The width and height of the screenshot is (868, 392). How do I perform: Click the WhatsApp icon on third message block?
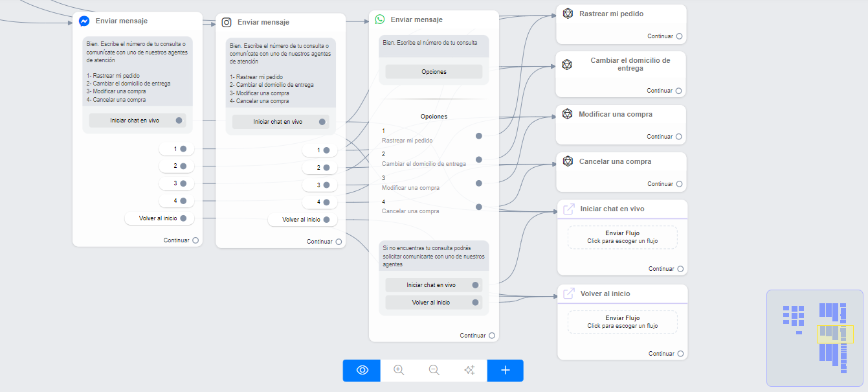click(x=380, y=19)
